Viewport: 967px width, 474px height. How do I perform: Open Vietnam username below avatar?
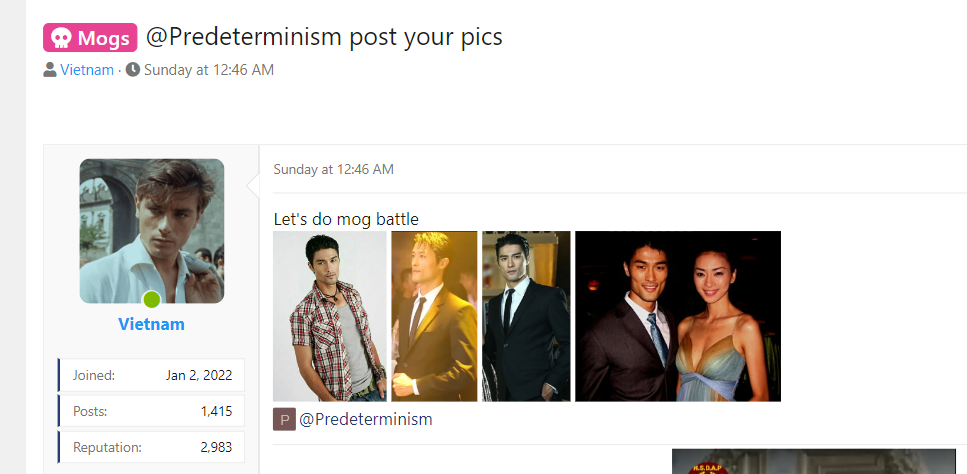coord(152,324)
